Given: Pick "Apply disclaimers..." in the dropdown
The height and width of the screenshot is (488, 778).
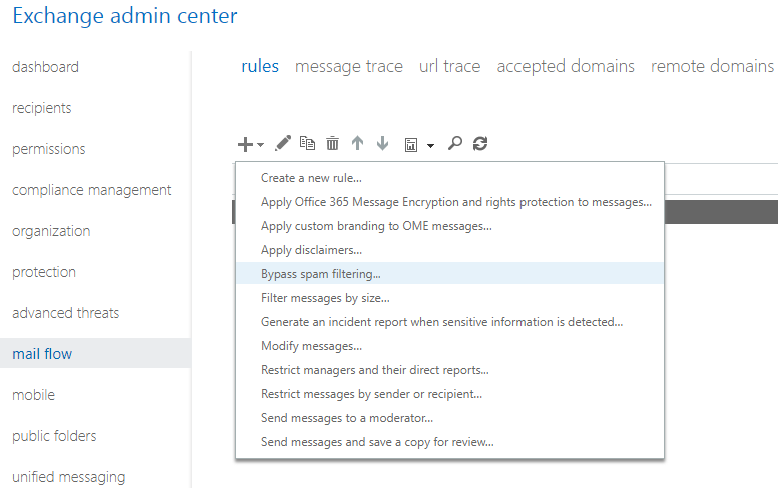Looking at the screenshot, I should pos(311,250).
